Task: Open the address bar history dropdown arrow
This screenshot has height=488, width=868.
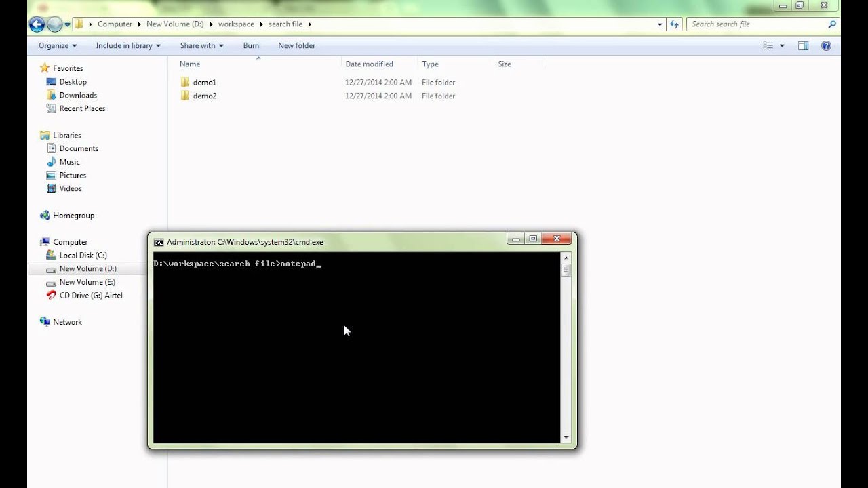Action: click(x=660, y=24)
